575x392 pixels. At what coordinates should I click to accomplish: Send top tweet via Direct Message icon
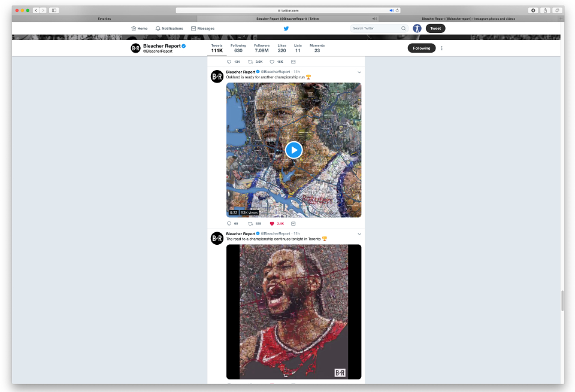293,62
